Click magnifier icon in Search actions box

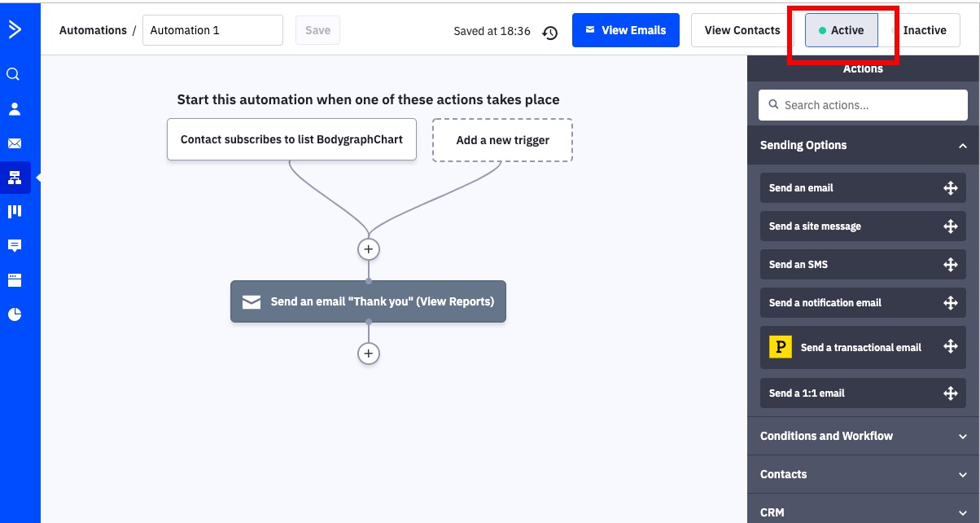tap(772, 105)
